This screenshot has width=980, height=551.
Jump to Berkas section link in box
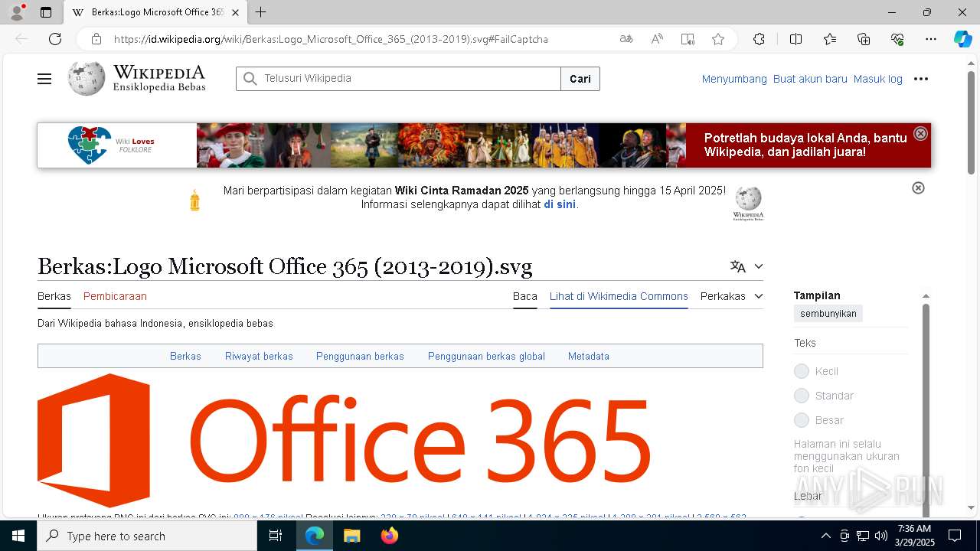tap(185, 356)
